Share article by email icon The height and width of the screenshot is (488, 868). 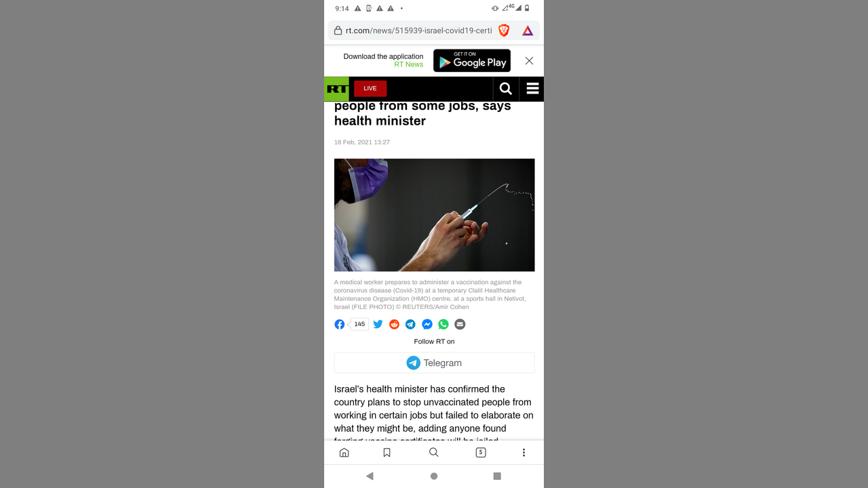click(460, 324)
